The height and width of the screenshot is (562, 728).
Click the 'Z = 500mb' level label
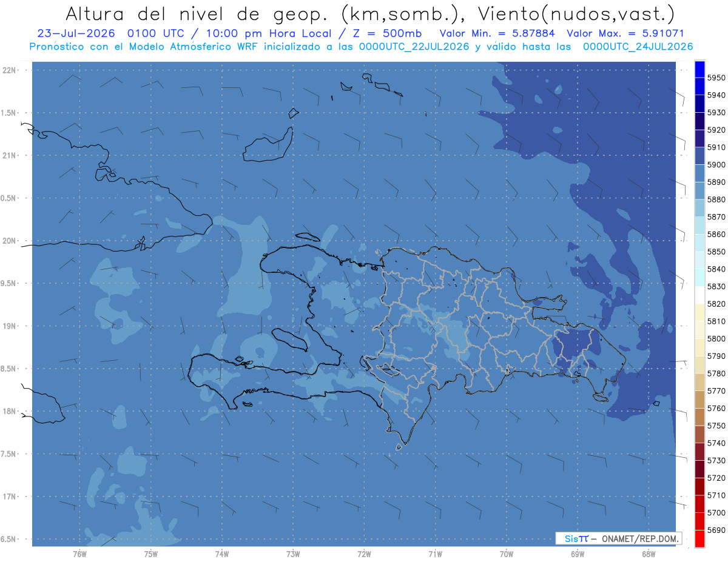point(387,33)
